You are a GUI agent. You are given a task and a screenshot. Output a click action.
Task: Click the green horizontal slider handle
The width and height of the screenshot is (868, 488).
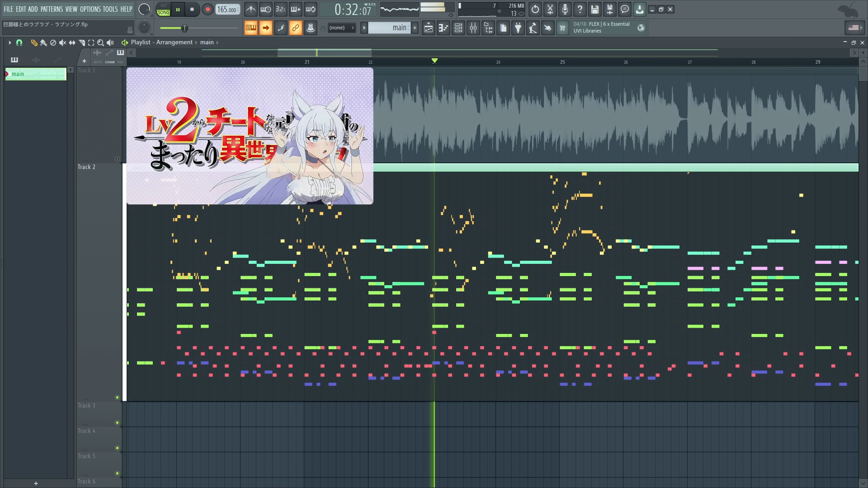pyautogui.click(x=184, y=28)
